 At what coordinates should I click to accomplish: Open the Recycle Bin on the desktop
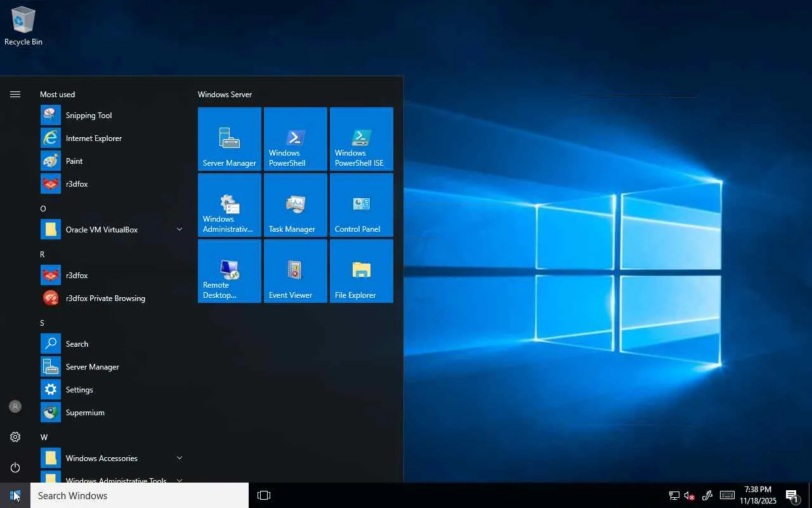tap(23, 27)
